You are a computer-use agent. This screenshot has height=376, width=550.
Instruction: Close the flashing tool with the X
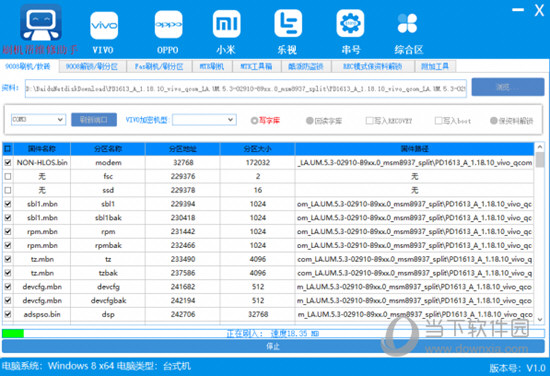(539, 10)
